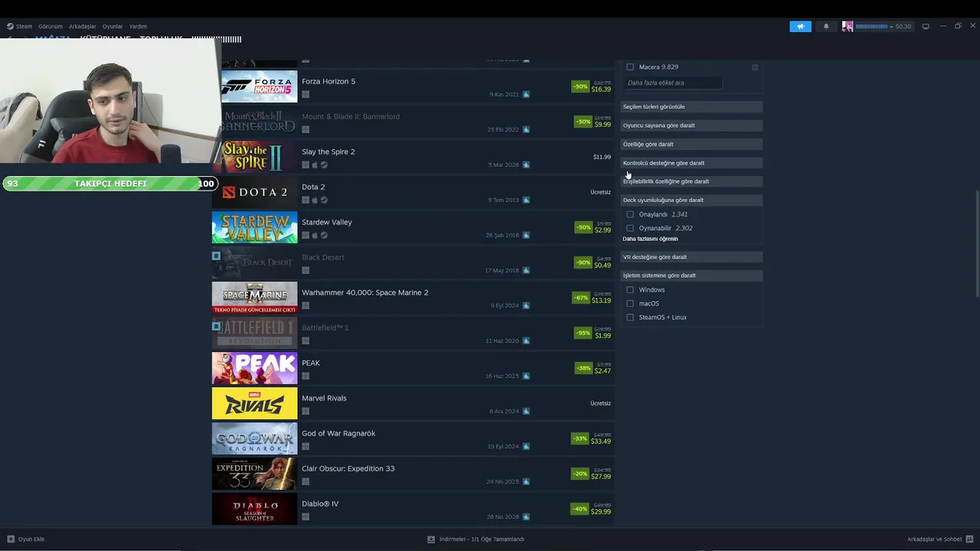Viewport: 980px width, 551px height.
Task: Click the library badge icon on Black Desert thumbnail
Action: click(x=216, y=256)
